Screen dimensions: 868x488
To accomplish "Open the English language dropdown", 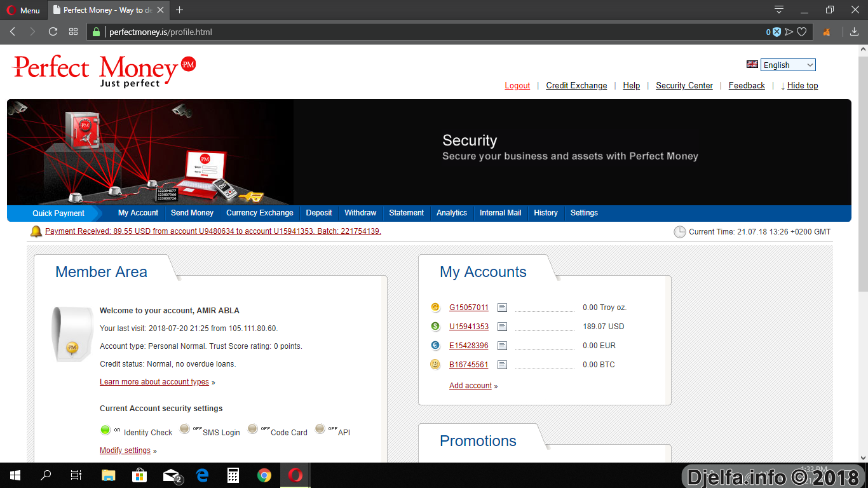I will (x=788, y=65).
